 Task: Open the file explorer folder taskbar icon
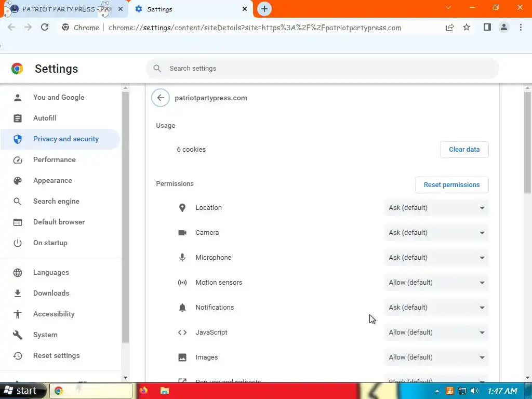165,391
